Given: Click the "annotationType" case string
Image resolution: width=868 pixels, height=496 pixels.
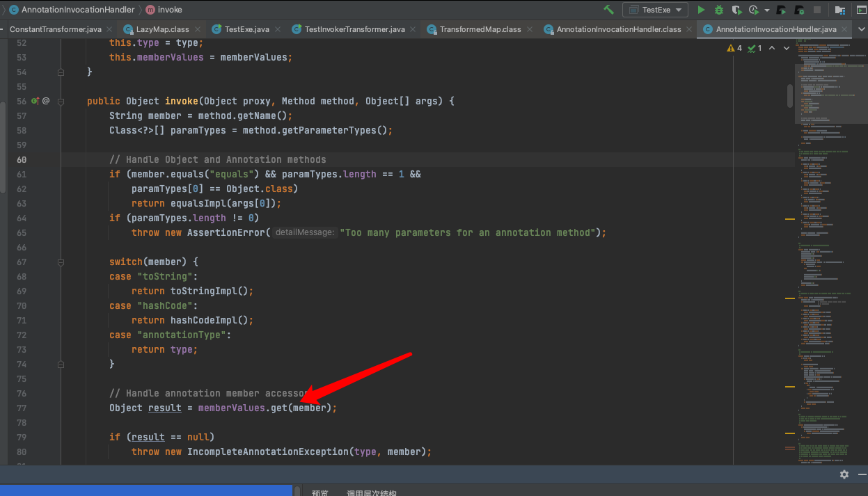Looking at the screenshot, I should [182, 335].
